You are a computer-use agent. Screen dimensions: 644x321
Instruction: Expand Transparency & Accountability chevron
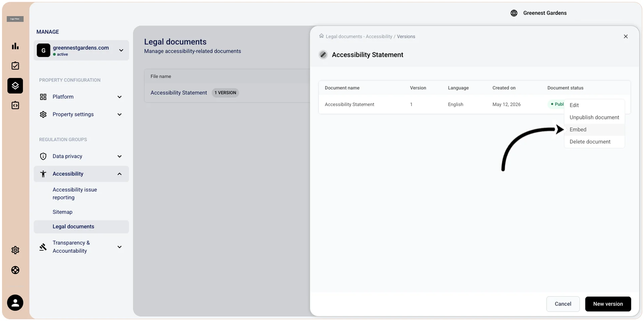(120, 247)
